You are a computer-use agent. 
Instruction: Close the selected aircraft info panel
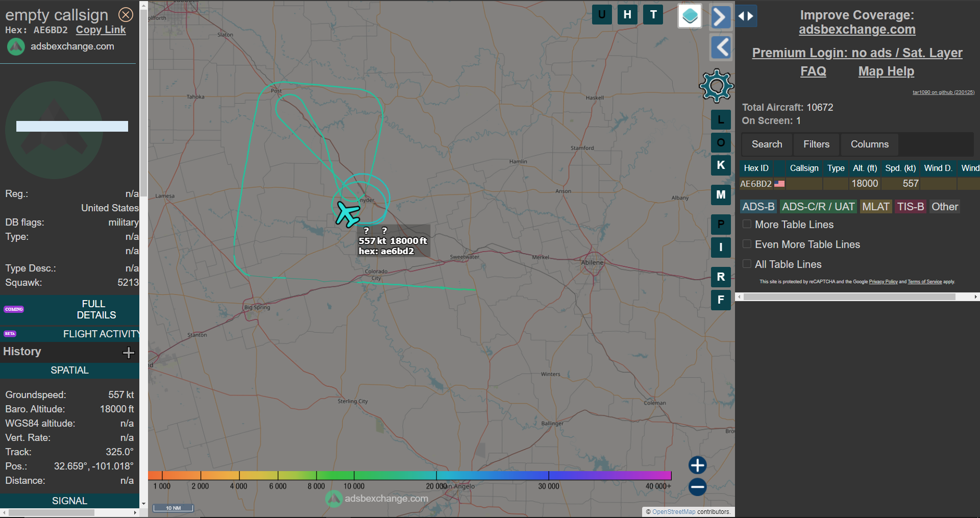pyautogui.click(x=126, y=15)
